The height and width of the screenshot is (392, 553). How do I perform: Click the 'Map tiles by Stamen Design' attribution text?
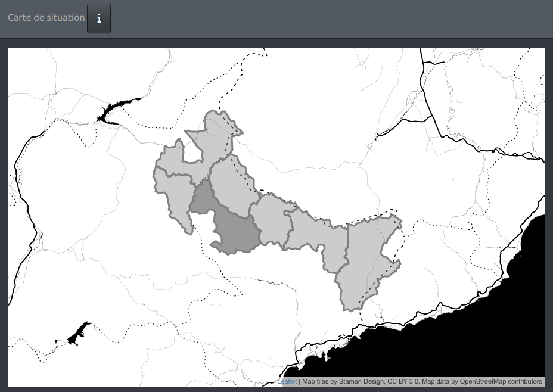[343, 381]
